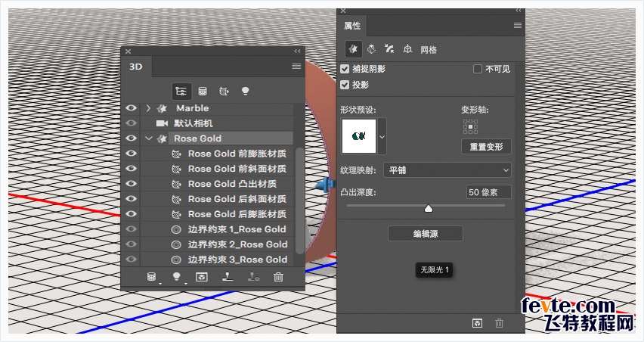Close the 属性 panel
This screenshot has width=644, height=342.
pos(343,11)
